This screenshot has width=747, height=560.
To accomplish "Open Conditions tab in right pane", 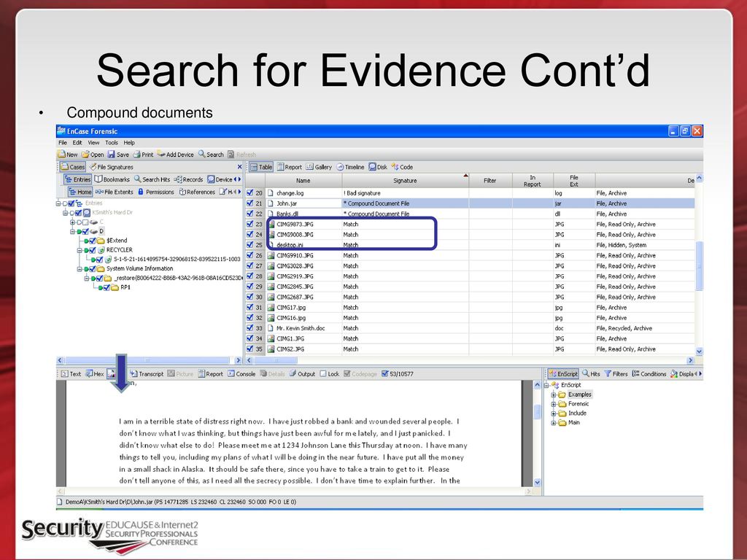I will 649,374.
